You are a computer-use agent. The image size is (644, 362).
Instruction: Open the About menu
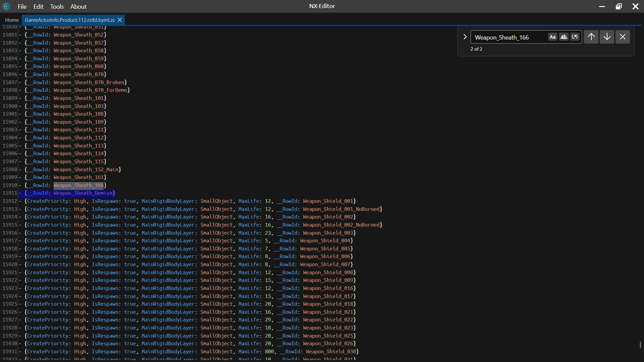pos(78,6)
